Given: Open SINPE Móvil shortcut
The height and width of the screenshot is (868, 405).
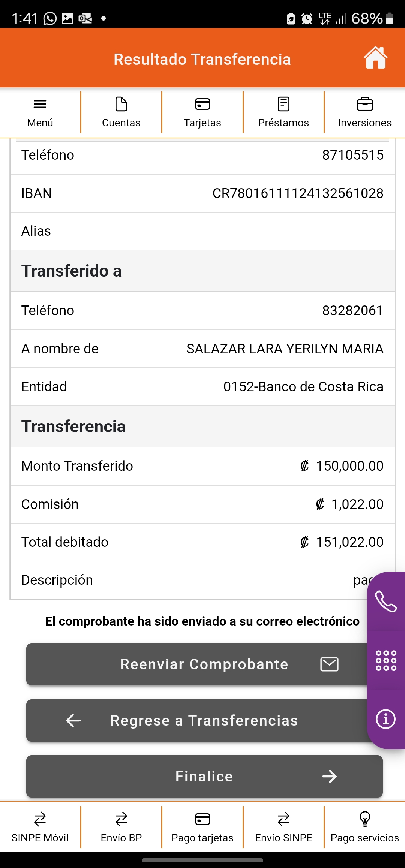Looking at the screenshot, I should pyautogui.click(x=40, y=827).
